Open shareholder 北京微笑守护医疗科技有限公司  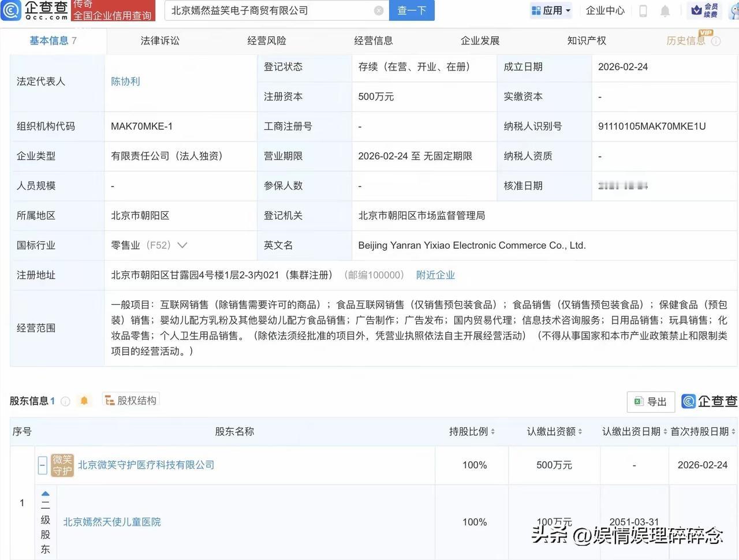click(146, 465)
